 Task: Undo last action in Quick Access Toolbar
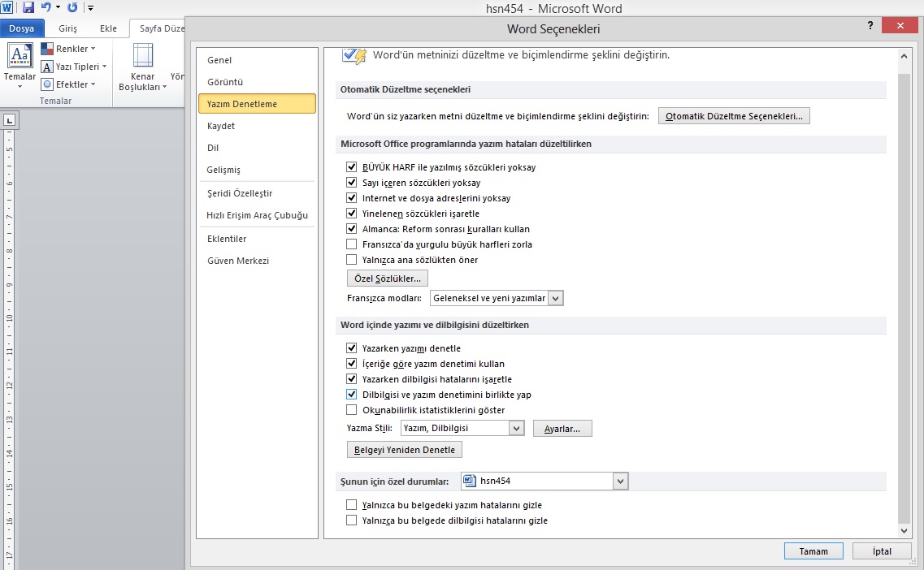tap(46, 7)
